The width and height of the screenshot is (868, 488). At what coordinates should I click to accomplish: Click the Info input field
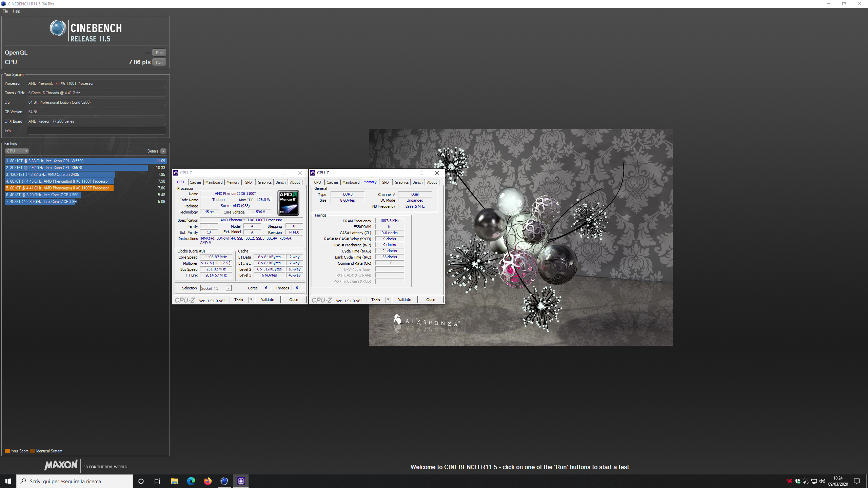click(x=96, y=131)
